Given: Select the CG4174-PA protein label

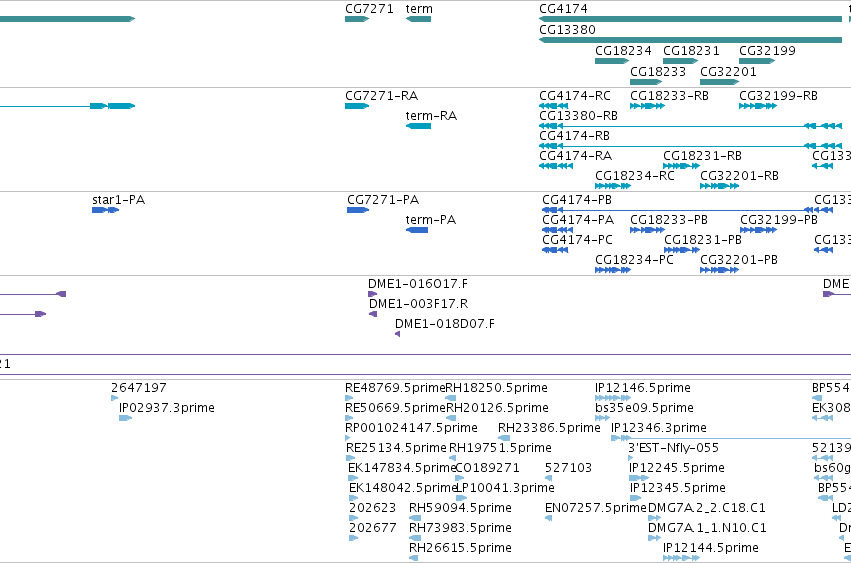Looking at the screenshot, I should [578, 220].
